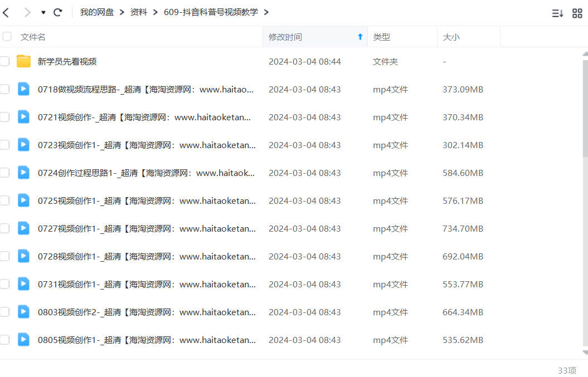The image size is (588, 377).
Task: Click the 734.70MB size value
Action: click(463, 229)
